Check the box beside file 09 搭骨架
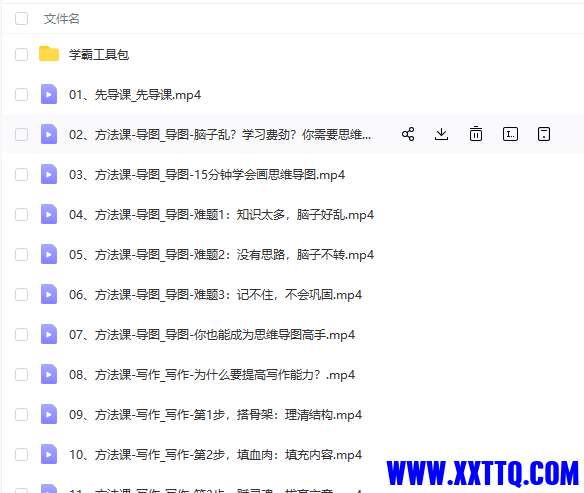The height and width of the screenshot is (493, 584). click(21, 414)
